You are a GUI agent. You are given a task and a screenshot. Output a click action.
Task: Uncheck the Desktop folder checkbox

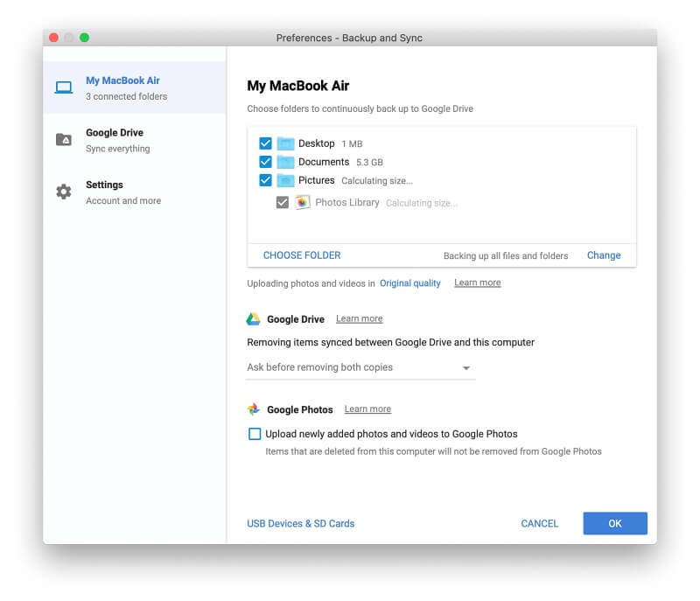click(265, 143)
